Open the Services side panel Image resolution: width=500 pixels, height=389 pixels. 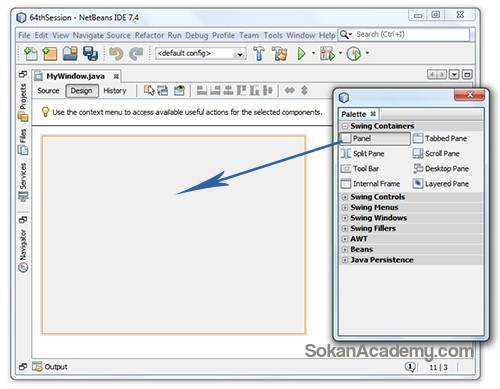click(23, 182)
